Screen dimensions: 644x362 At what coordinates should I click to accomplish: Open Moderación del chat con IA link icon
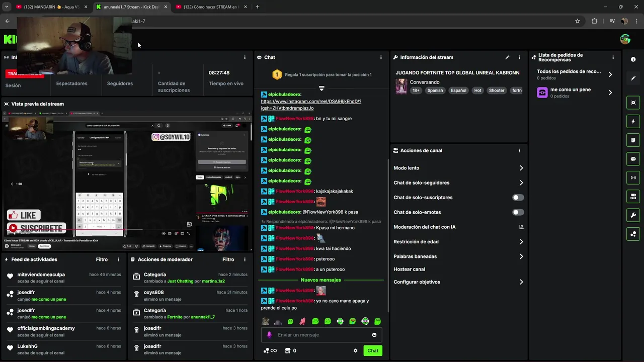(521, 227)
